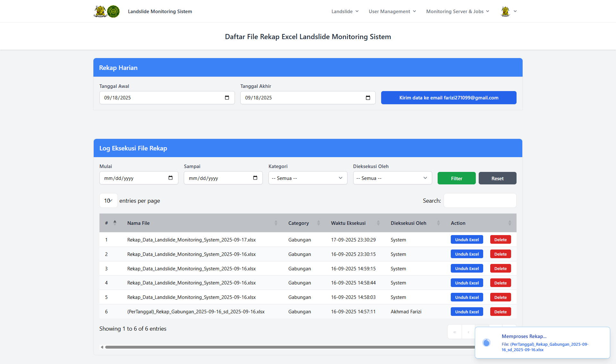
Task: Click the garuda logo in header
Action: (x=100, y=11)
